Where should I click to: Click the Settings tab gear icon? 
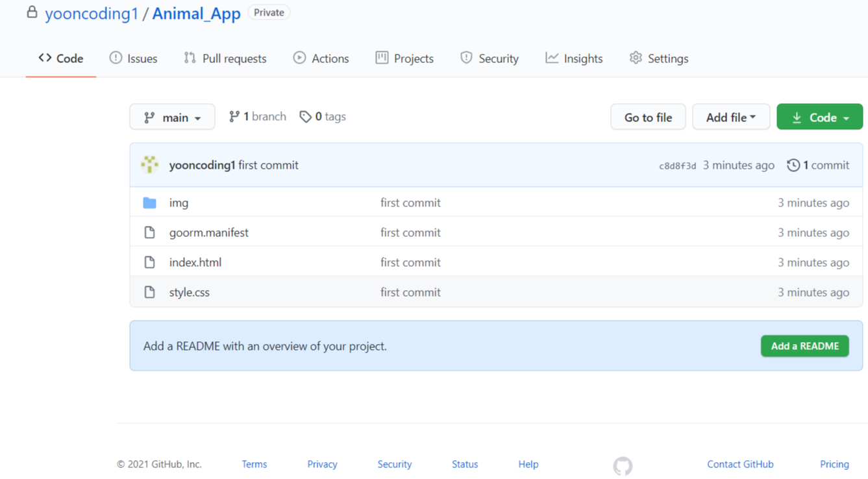636,58
